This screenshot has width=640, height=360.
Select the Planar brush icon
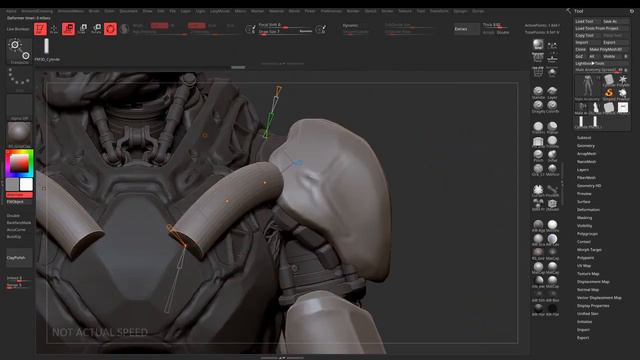[x=552, y=127]
